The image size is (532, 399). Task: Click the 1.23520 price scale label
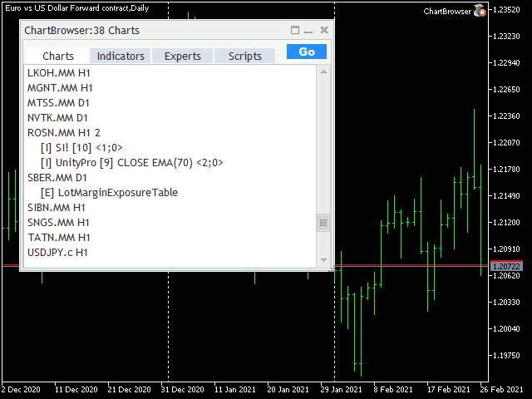tap(506, 9)
